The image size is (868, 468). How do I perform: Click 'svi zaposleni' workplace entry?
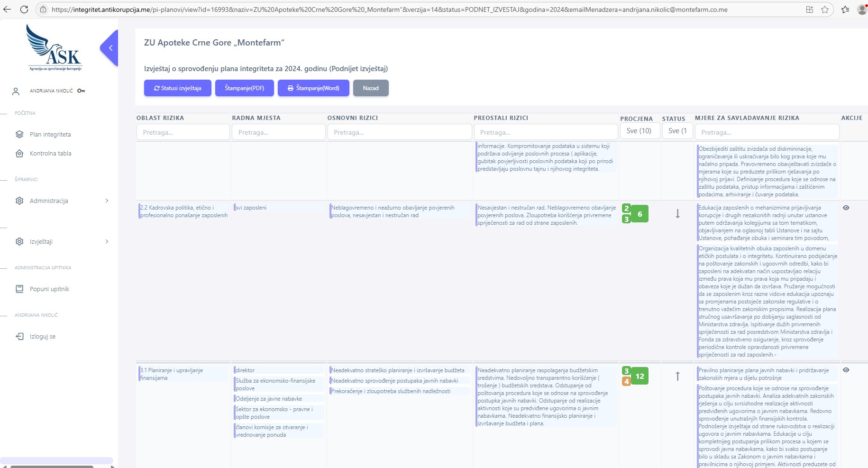pyautogui.click(x=251, y=208)
